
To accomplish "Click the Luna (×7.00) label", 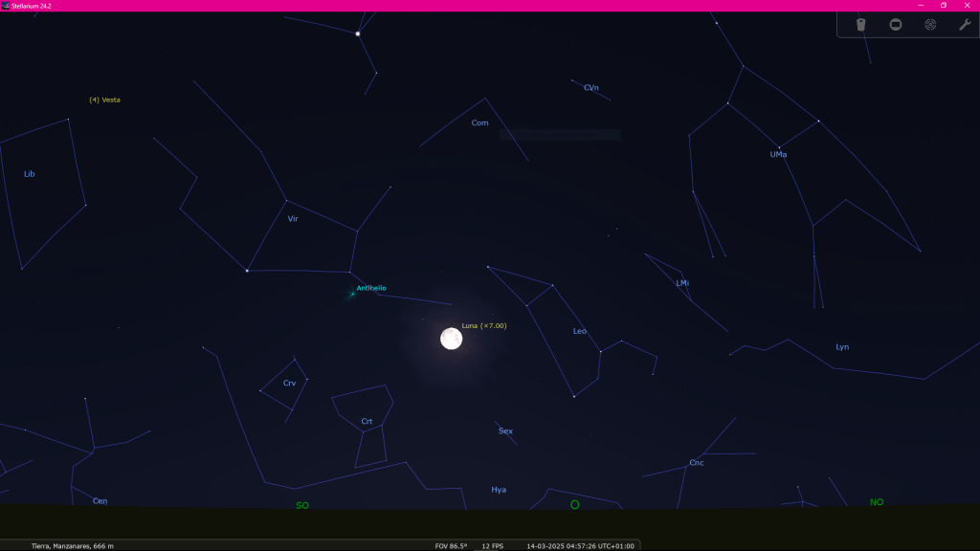I will (x=484, y=326).
